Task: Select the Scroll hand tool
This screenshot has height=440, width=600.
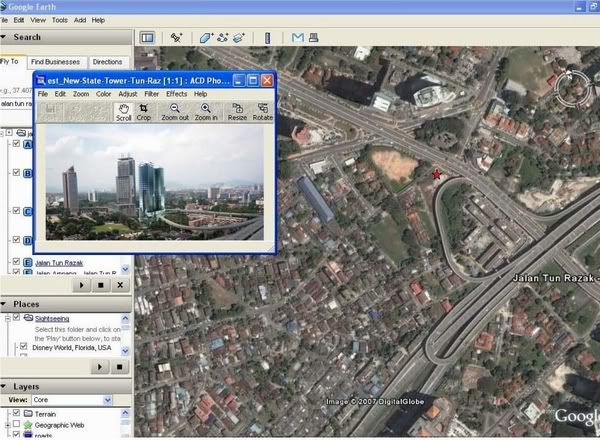Action: tap(123, 111)
